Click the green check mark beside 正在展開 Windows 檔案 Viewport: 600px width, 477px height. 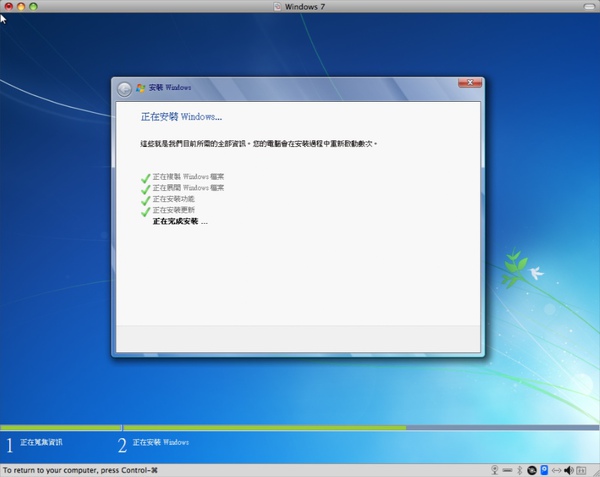(x=145, y=189)
